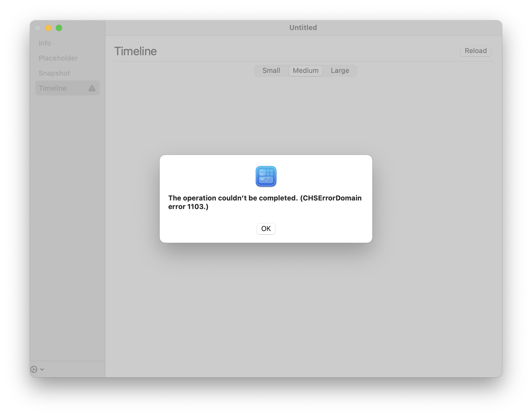Open Info in the sidebar

pyautogui.click(x=68, y=43)
